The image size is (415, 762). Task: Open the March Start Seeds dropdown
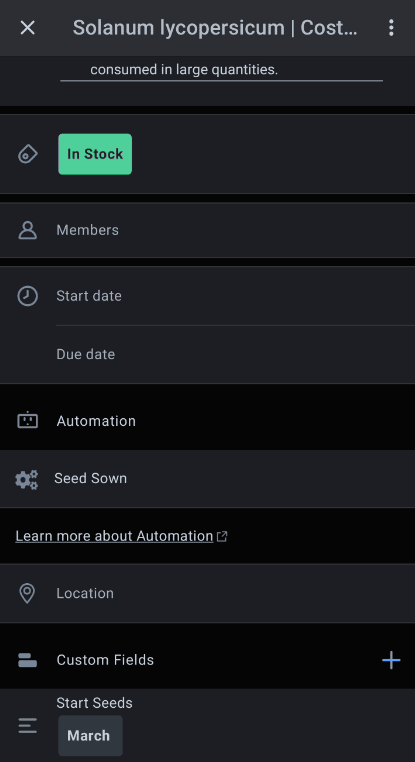click(x=90, y=735)
